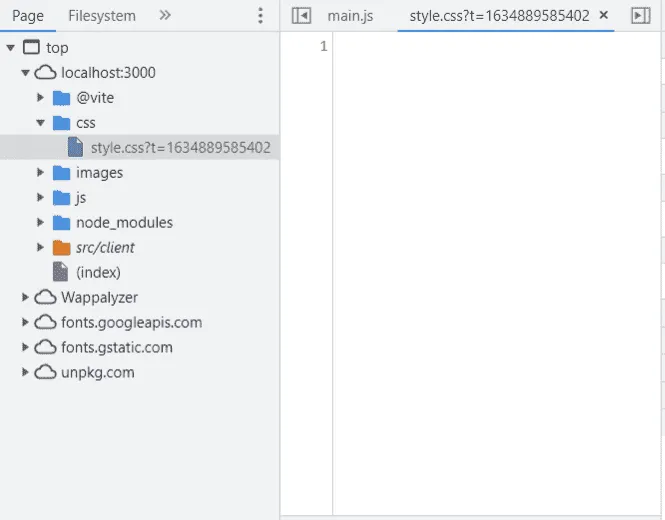Select the fonts.gstatic.com label
This screenshot has height=520, width=665.
click(117, 348)
